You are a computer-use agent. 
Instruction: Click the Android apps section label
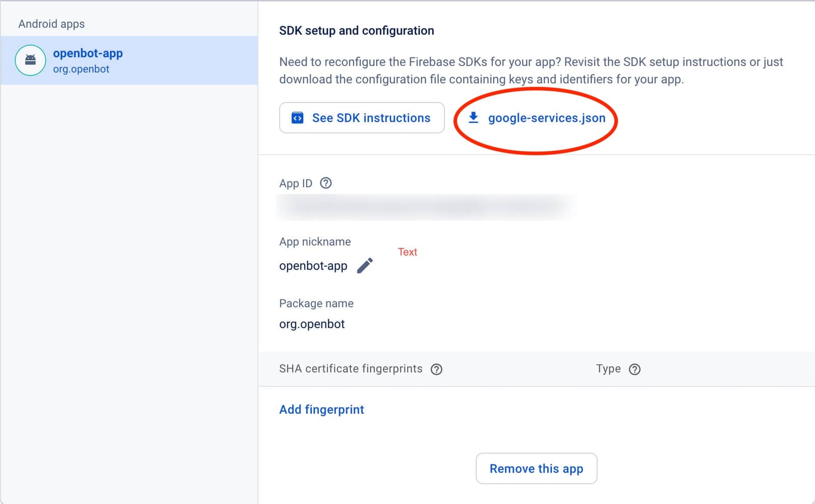[51, 24]
